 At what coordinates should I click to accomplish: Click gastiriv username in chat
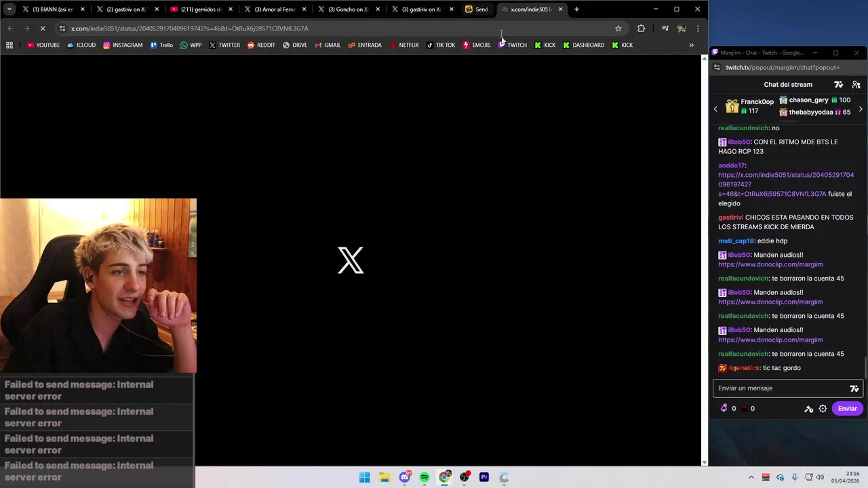tap(730, 218)
